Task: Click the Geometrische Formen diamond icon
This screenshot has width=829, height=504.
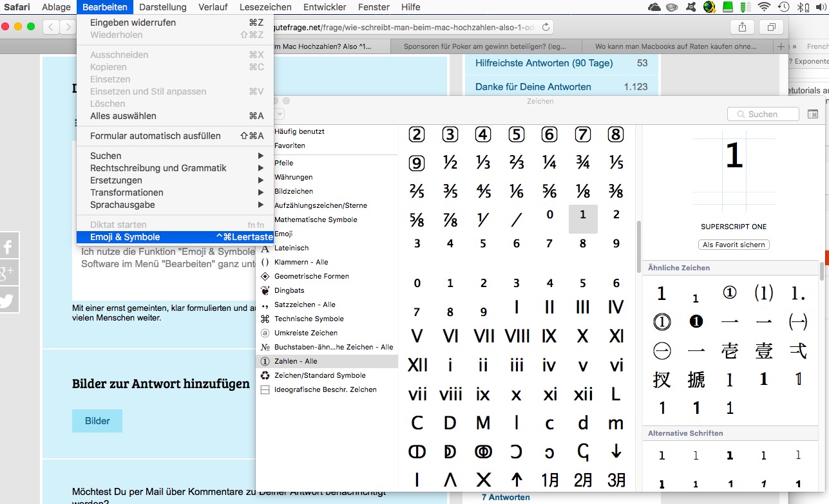Action: pyautogui.click(x=265, y=276)
